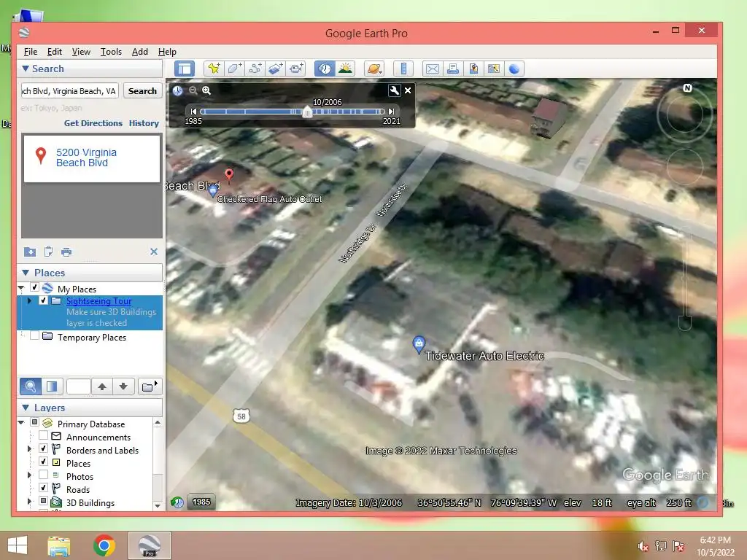Save image toolbar icon

(473, 69)
